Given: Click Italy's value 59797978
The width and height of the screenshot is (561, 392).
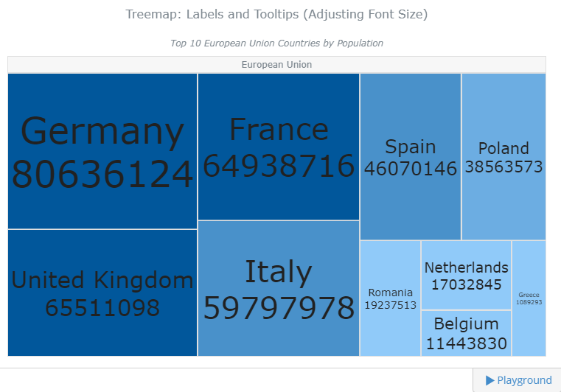Looking at the screenshot, I should (x=279, y=307).
